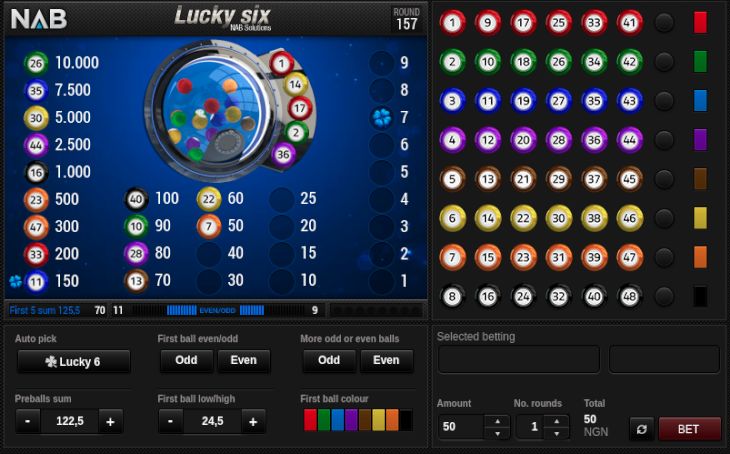The width and height of the screenshot is (730, 454).
Task: Select black ball number 48
Action: (629, 296)
